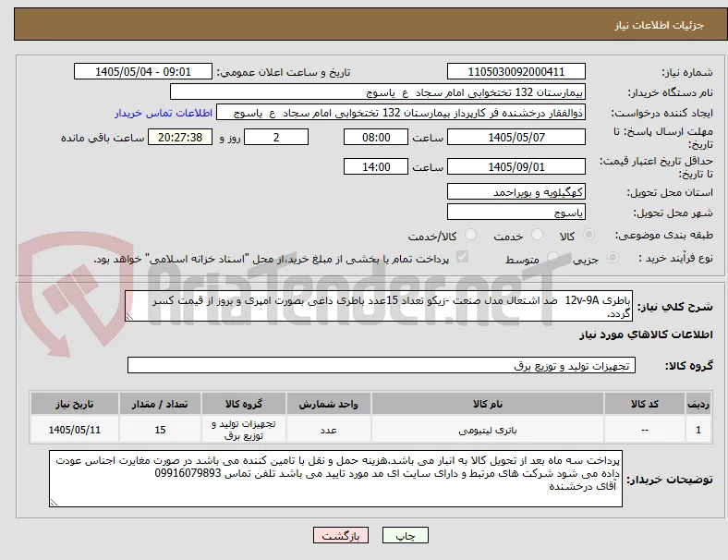Open the اطلاعات تماس خریدار link

click(164, 113)
